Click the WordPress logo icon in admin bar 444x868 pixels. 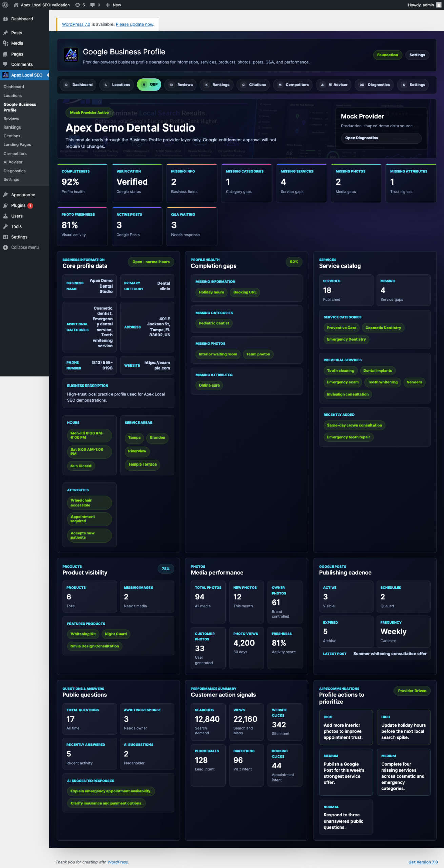point(5,5)
